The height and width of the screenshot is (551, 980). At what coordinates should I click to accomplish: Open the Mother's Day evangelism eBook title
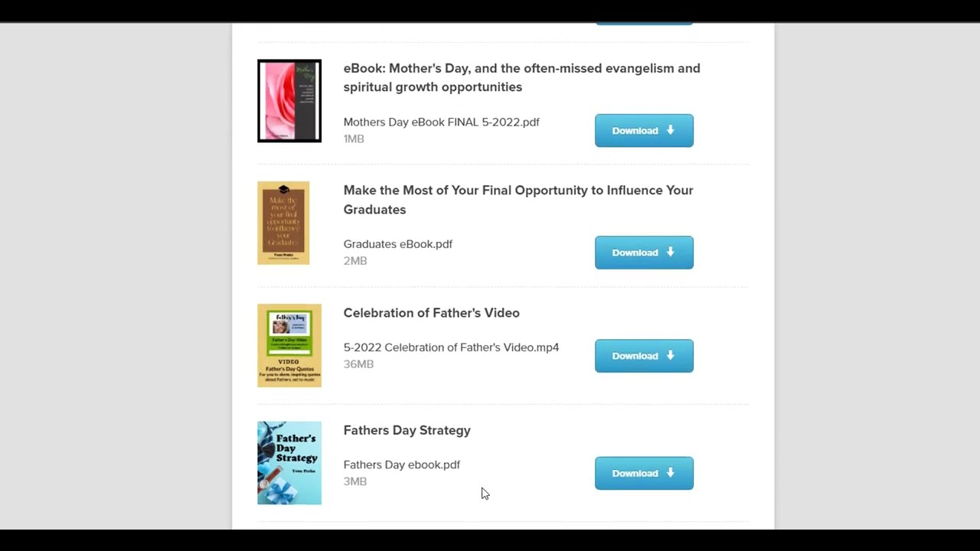coord(521,77)
